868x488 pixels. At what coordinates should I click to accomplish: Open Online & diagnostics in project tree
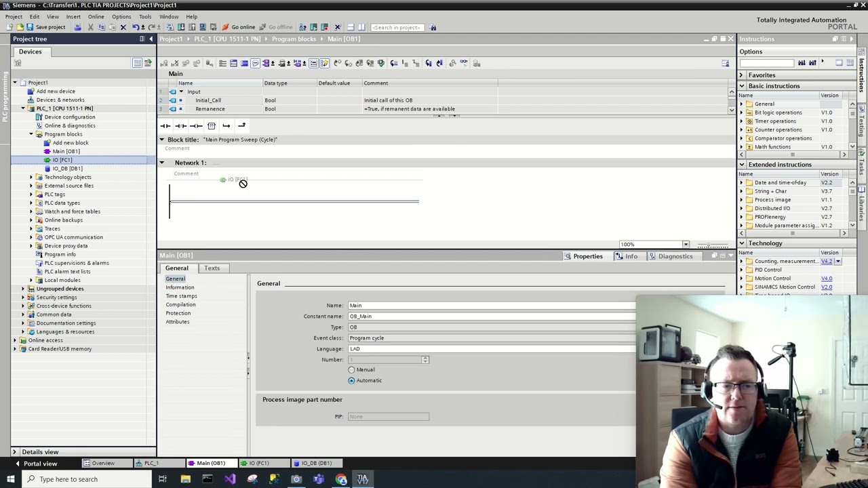70,125
